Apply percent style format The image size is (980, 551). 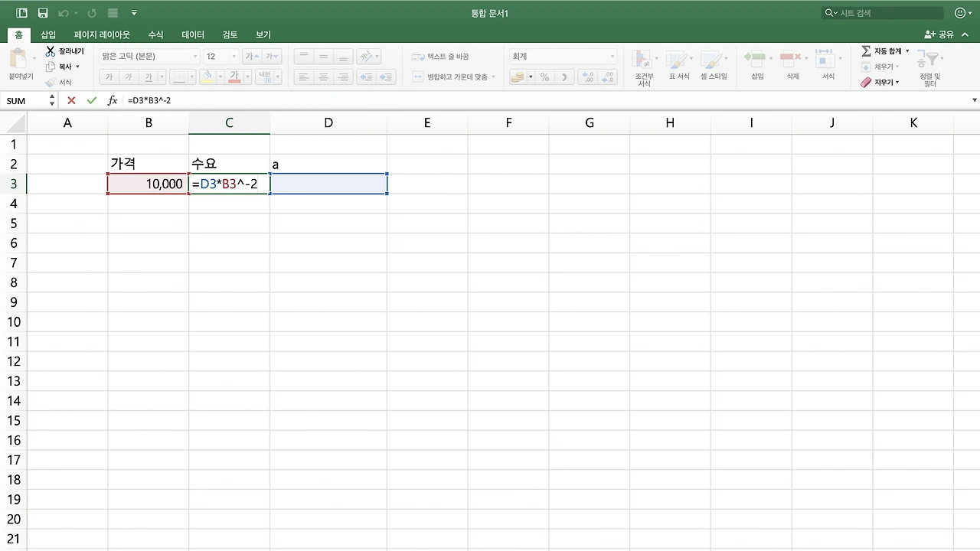544,77
